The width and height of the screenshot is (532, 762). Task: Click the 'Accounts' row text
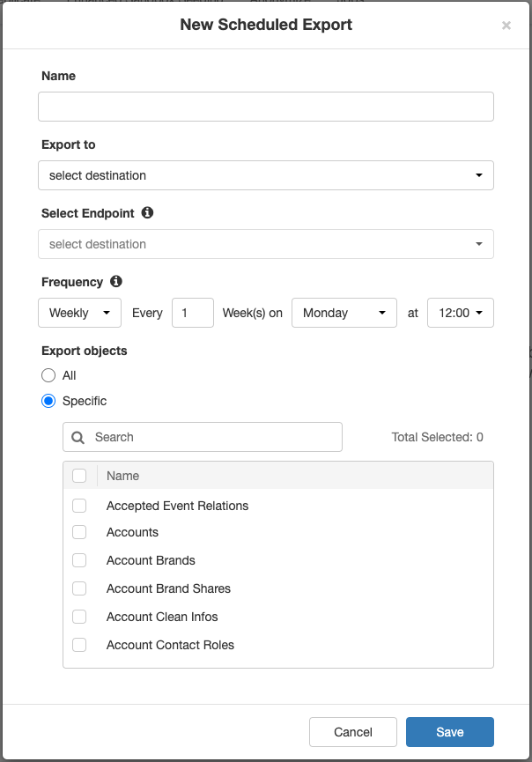point(133,532)
